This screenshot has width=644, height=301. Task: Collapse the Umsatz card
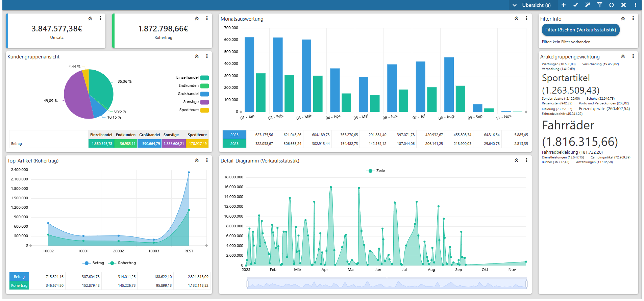tap(90, 19)
